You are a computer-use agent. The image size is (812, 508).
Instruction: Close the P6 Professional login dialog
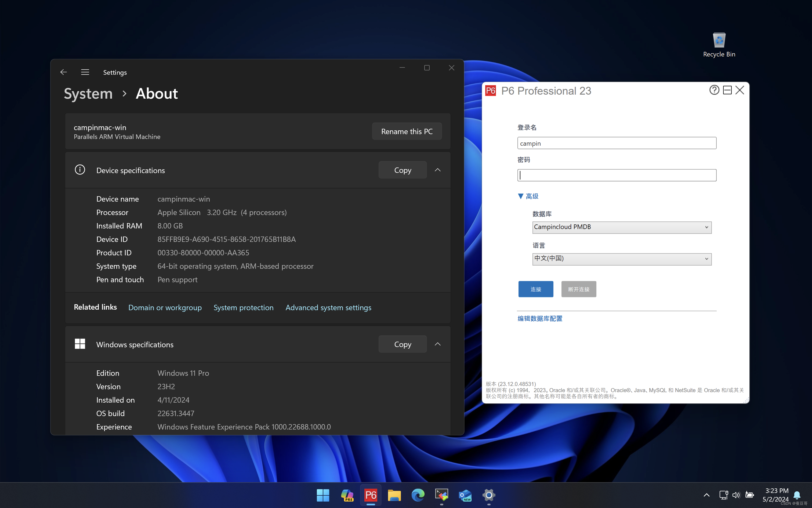tap(740, 90)
